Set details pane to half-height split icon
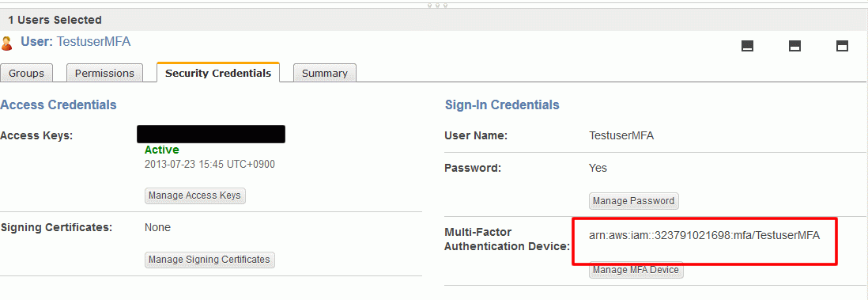 point(795,46)
